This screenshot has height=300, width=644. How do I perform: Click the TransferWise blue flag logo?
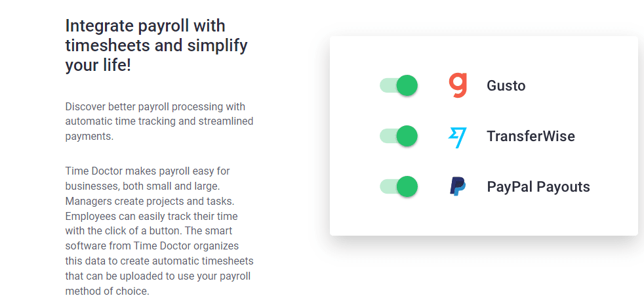coord(457,137)
